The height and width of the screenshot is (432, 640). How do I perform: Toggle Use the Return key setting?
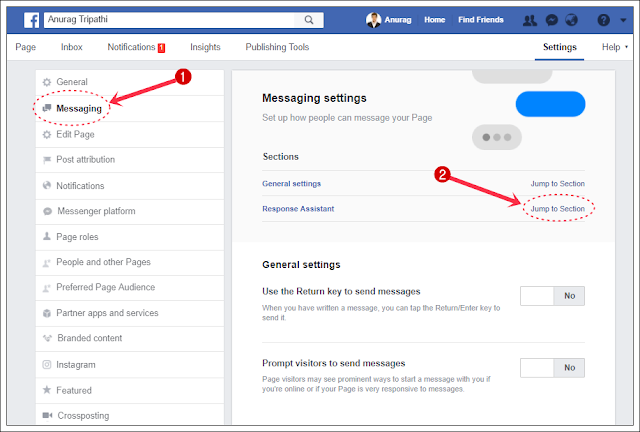click(552, 296)
